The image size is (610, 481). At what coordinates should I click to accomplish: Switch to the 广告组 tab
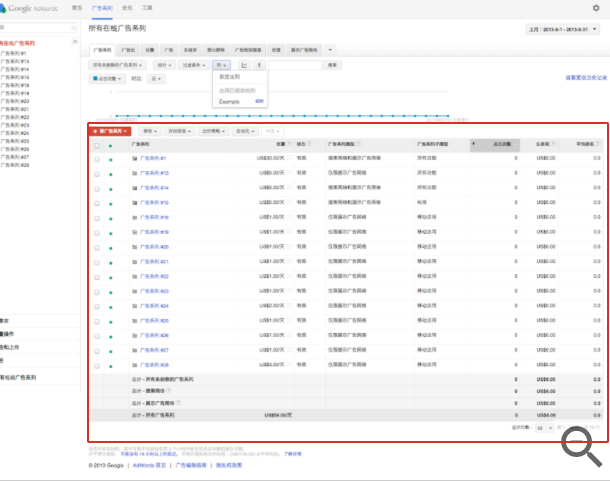click(127, 48)
